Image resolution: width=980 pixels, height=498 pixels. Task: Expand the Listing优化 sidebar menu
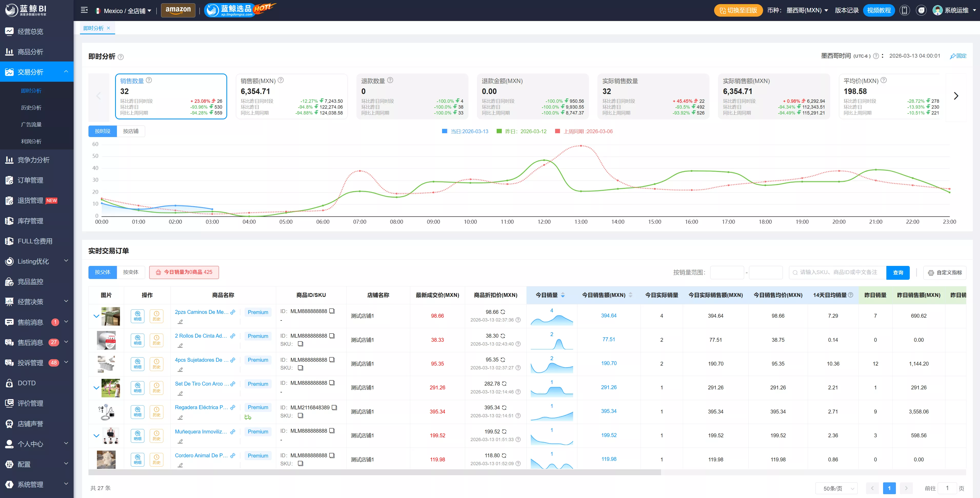click(x=37, y=261)
